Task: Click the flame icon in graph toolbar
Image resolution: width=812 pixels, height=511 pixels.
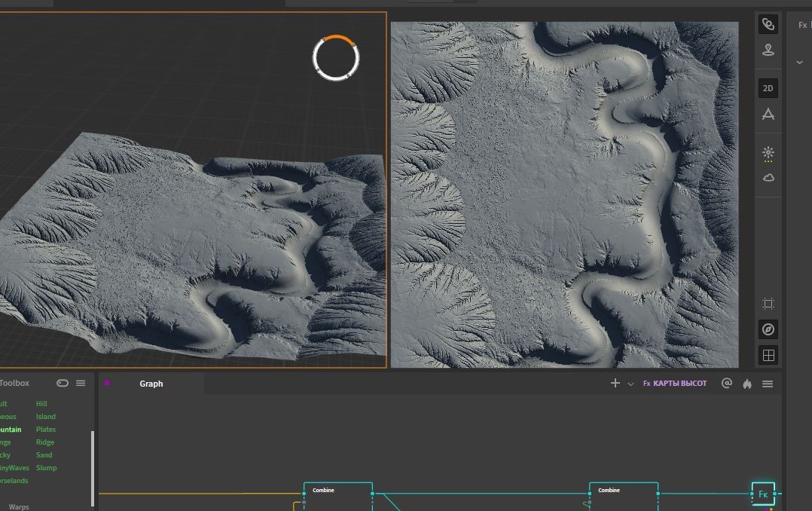Action: 746,384
